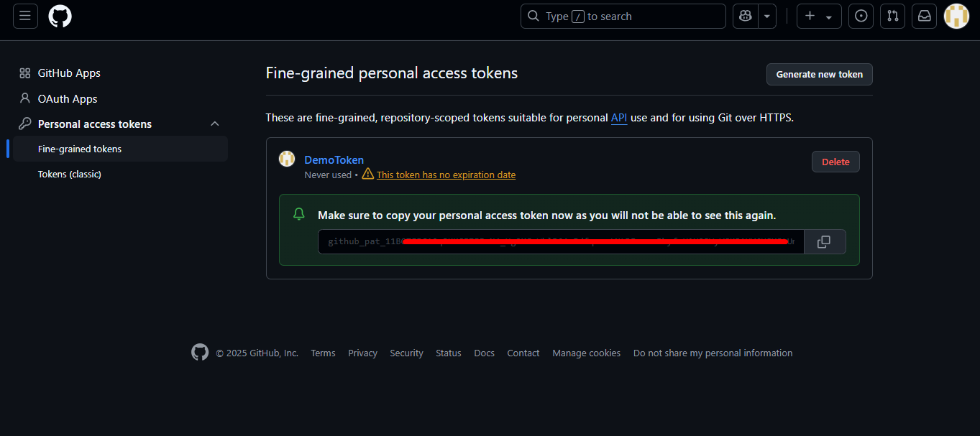
Task: Collapse the Personal access tokens section
Action: 214,124
